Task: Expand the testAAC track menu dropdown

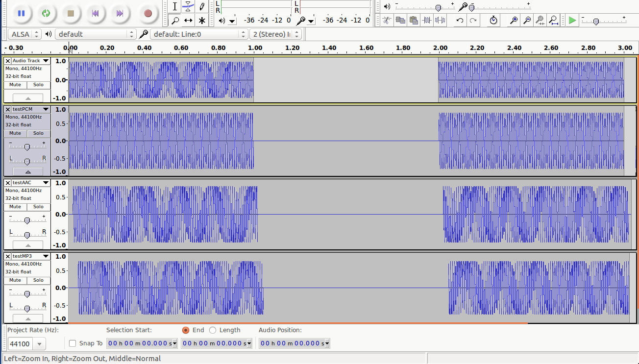Action: 46,183
